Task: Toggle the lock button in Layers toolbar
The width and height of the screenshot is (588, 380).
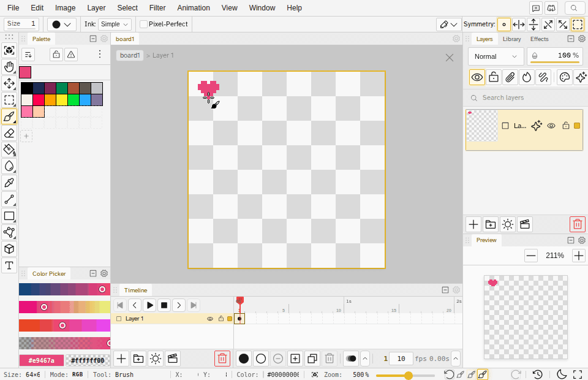Action: [x=494, y=77]
